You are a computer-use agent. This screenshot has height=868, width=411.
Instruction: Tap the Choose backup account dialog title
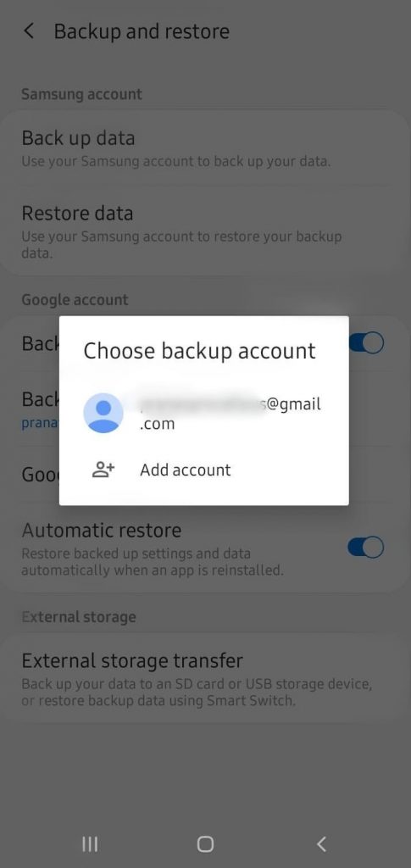tap(199, 350)
